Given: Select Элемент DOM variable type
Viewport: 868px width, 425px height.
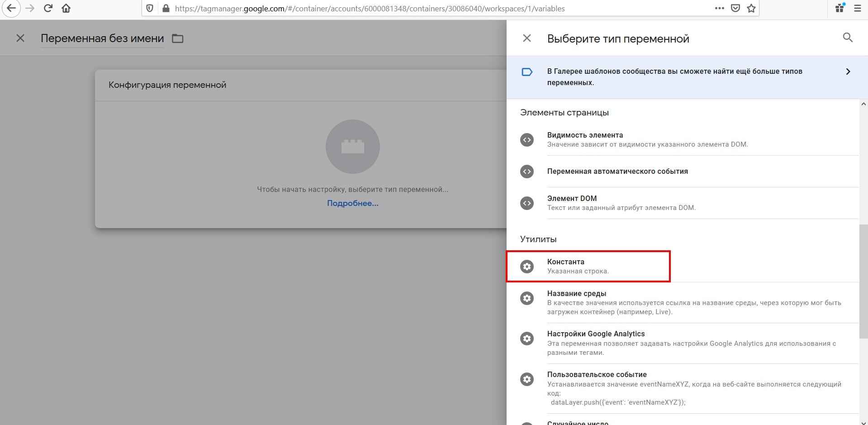Looking at the screenshot, I should click(572, 203).
